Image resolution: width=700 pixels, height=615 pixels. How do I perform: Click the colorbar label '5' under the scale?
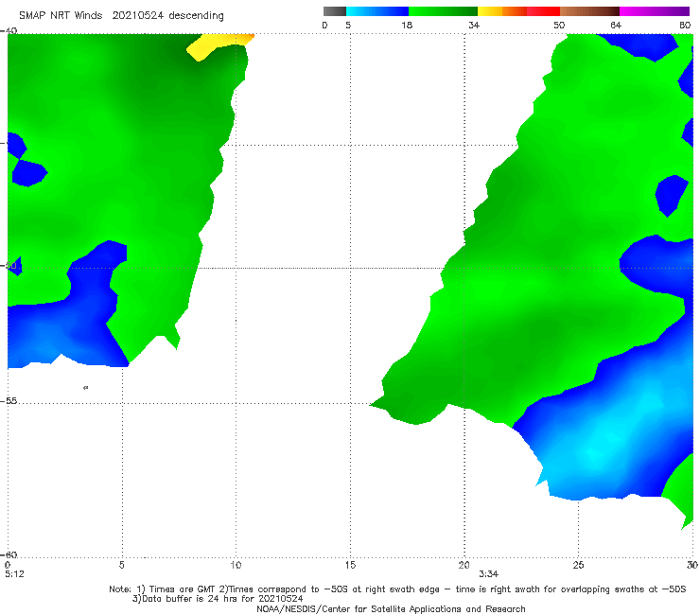tap(348, 26)
